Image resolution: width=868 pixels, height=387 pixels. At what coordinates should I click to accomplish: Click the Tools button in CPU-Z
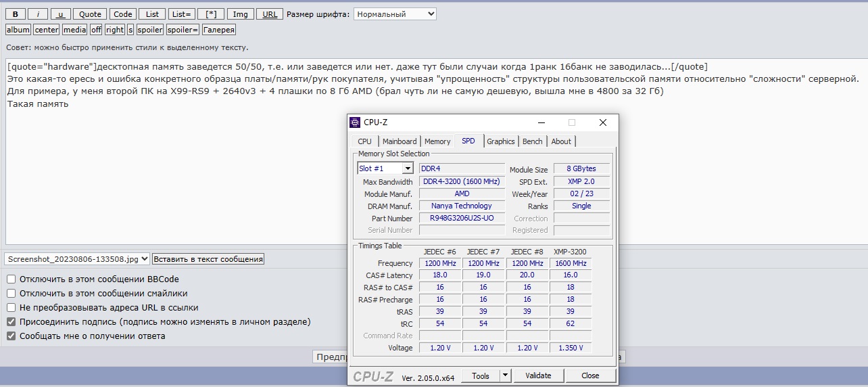(x=481, y=375)
